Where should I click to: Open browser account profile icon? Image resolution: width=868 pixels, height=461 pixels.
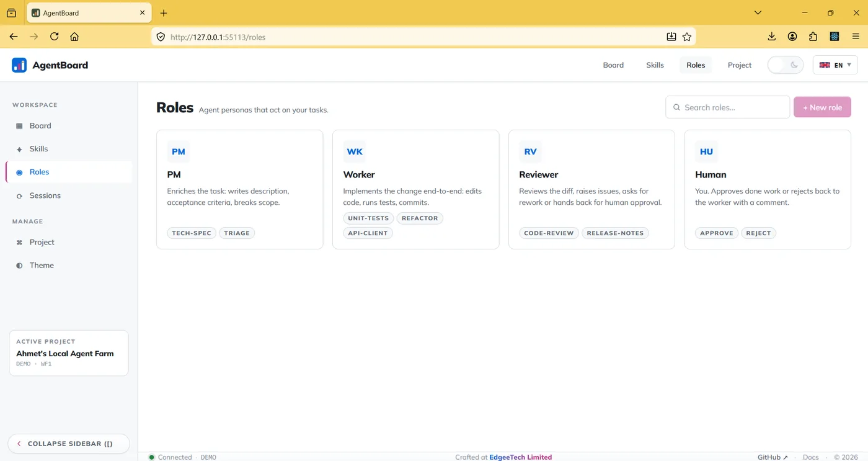tap(792, 37)
